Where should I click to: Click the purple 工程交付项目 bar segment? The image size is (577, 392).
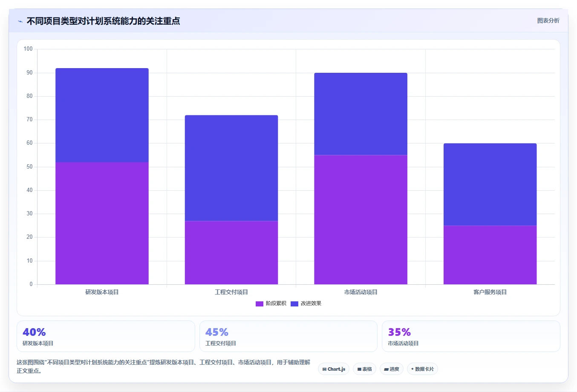(x=231, y=252)
